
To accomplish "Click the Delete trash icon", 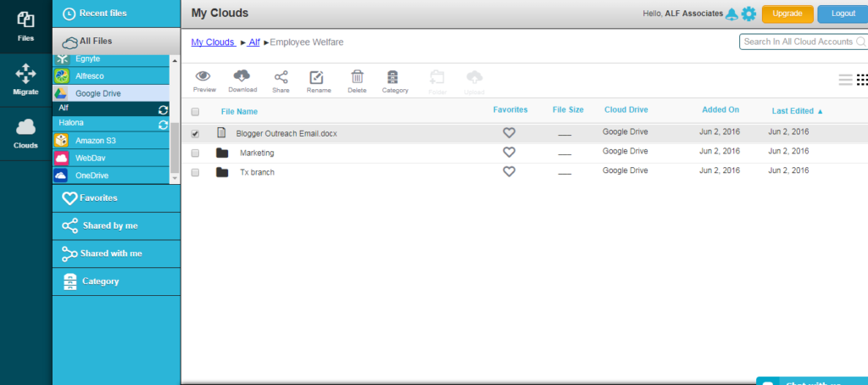I will tap(357, 76).
